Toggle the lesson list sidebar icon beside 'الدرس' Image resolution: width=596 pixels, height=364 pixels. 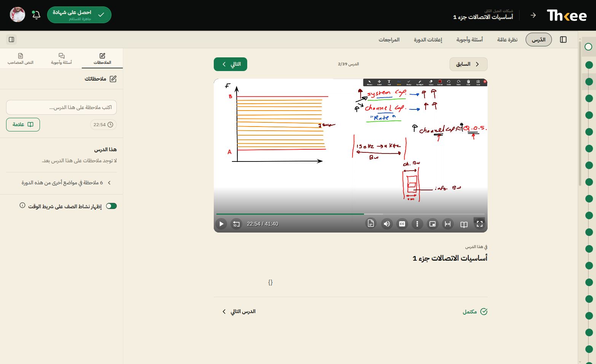click(x=563, y=40)
